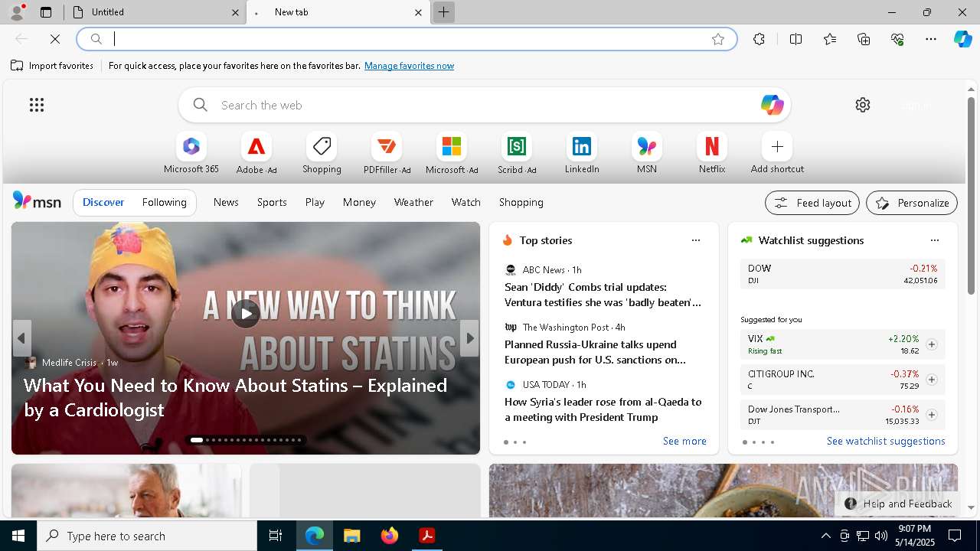
Task: Read the Sean 'Diddy' Combs trial story
Action: click(x=603, y=295)
